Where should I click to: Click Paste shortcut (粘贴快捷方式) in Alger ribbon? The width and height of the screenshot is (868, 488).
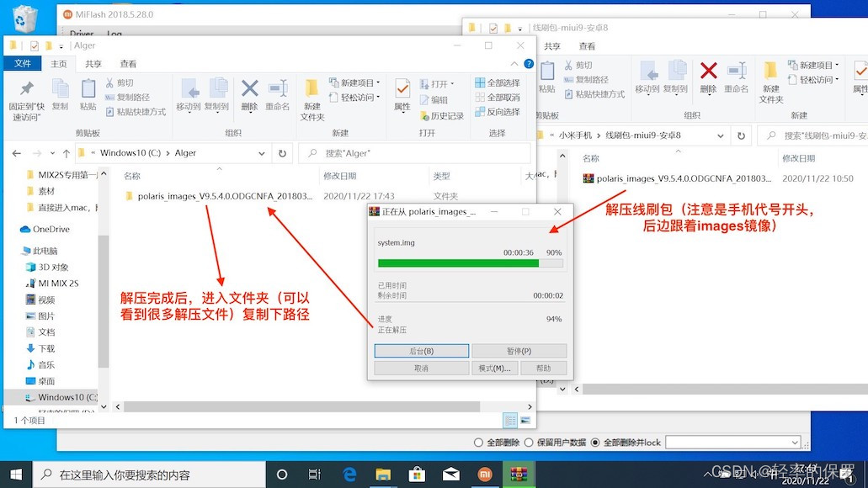136,112
